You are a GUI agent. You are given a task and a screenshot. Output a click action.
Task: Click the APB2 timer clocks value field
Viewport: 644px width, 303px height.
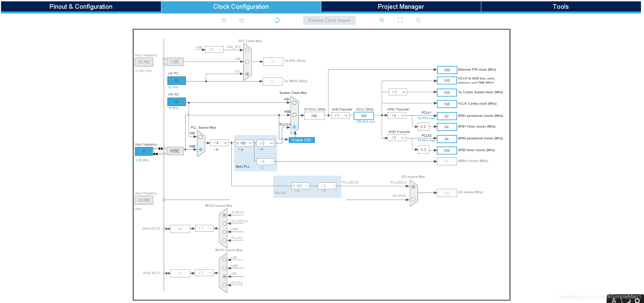[447, 150]
